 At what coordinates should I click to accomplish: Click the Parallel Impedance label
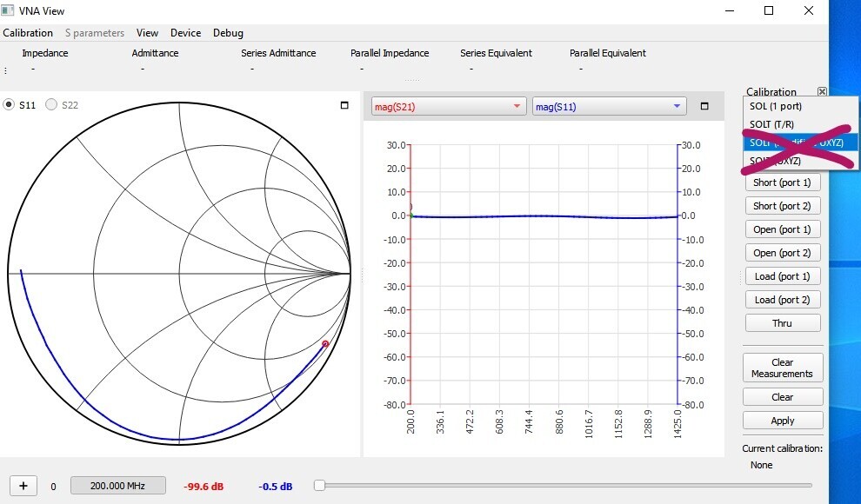coord(390,53)
